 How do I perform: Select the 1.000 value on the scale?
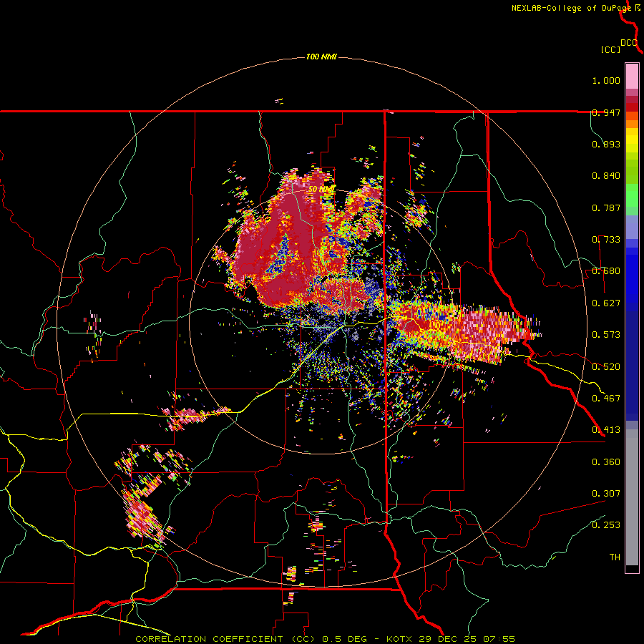pyautogui.click(x=606, y=80)
